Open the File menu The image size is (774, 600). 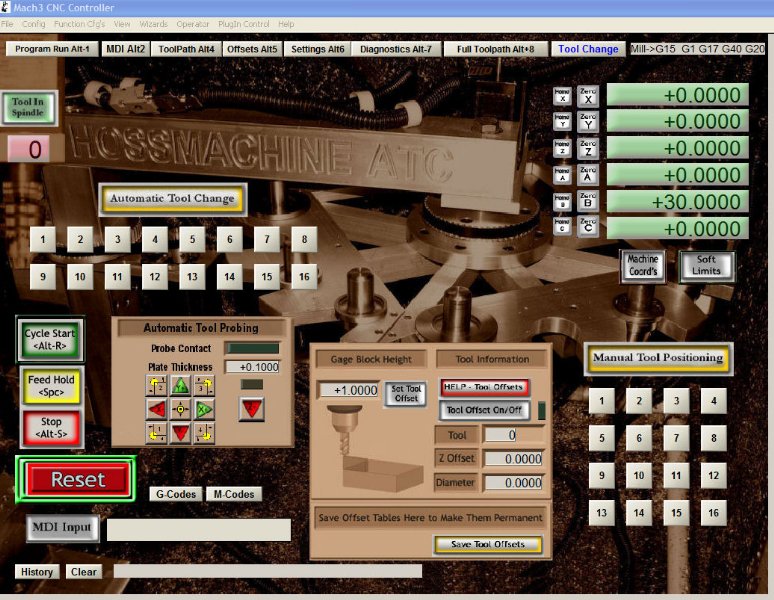[x=7, y=24]
